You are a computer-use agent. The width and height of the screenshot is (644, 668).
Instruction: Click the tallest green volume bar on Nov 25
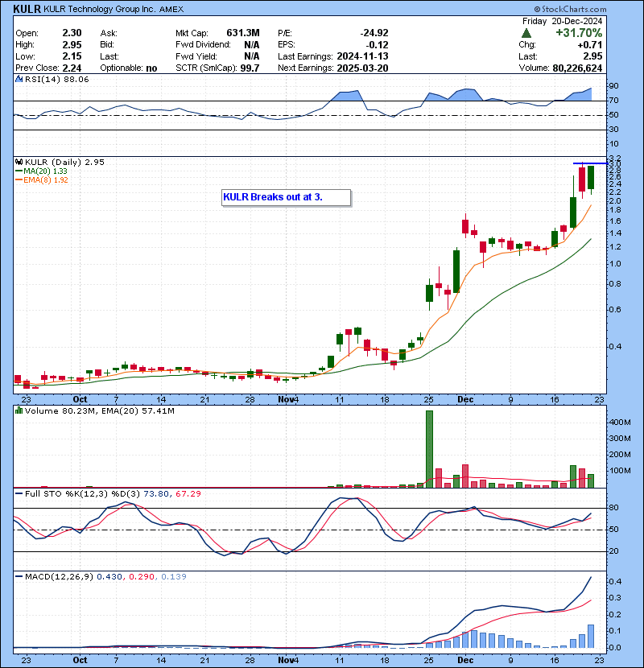coord(429,449)
